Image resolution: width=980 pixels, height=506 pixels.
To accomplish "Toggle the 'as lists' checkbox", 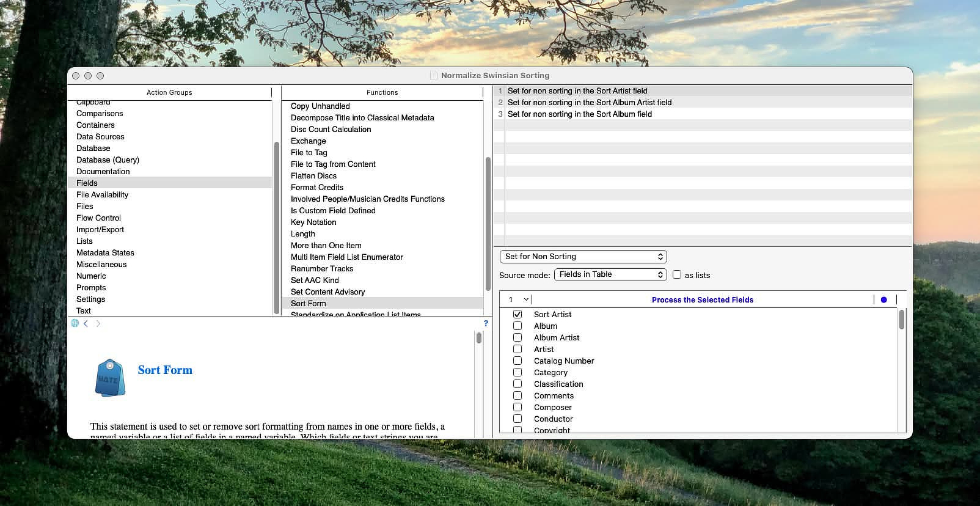I will coord(677,275).
